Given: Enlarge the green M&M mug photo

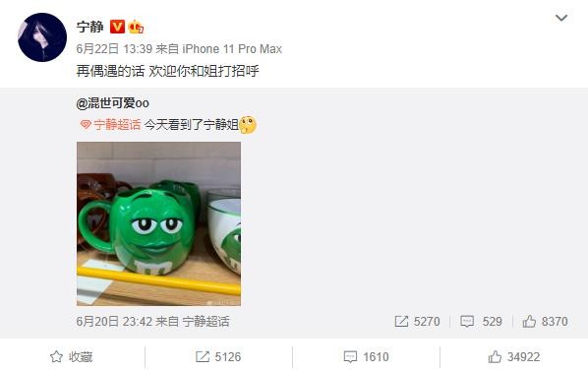Looking at the screenshot, I should (x=158, y=223).
